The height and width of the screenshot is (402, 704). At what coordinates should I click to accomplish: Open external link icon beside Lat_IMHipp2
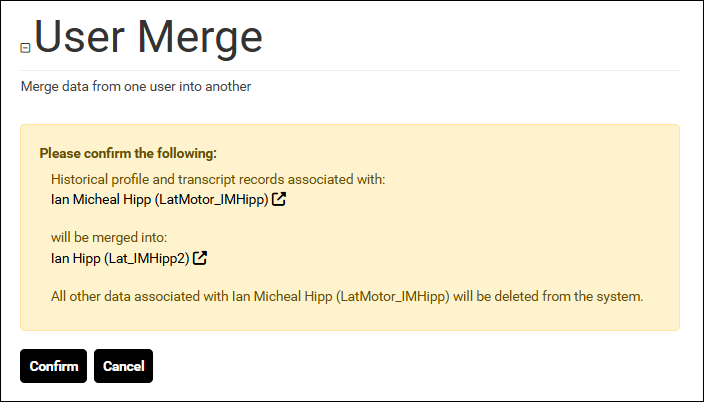click(x=200, y=258)
